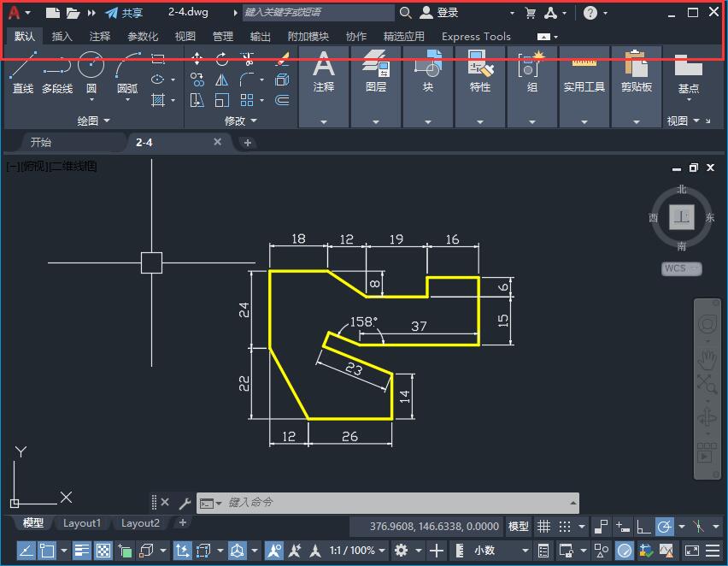
Task: Select the Rectangle tool in the Draw panel
Action: [x=159, y=60]
